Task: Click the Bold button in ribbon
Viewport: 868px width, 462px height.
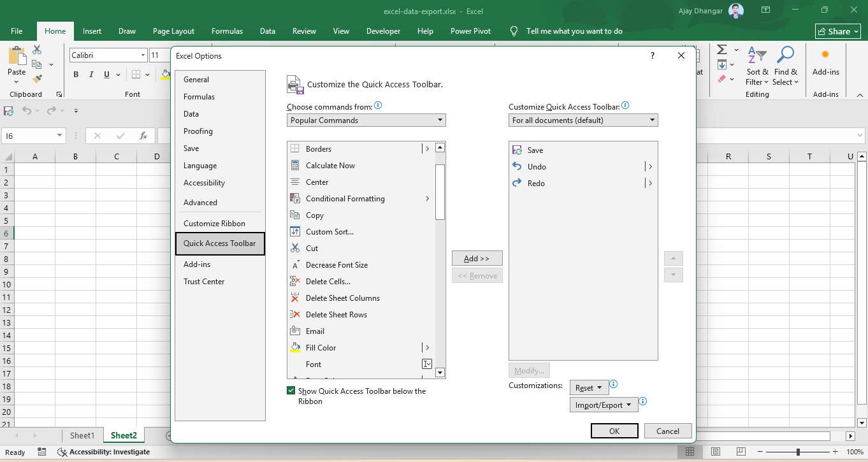Action: (x=76, y=75)
